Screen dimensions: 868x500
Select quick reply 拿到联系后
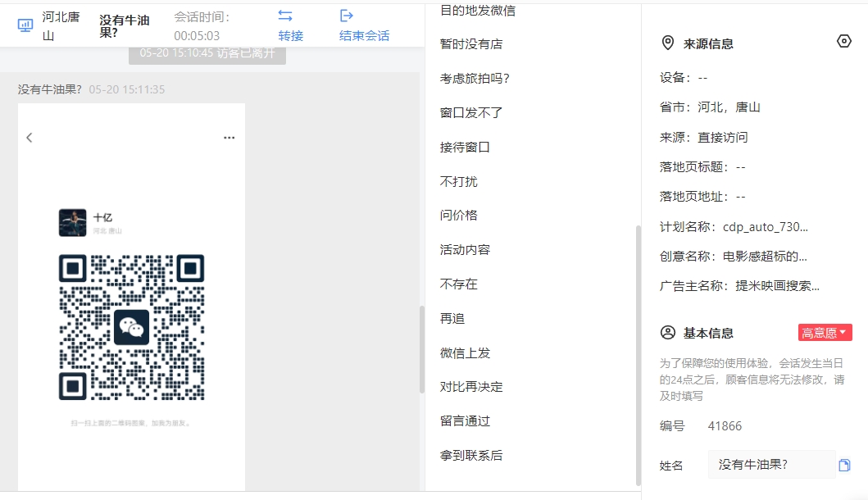[471, 455]
